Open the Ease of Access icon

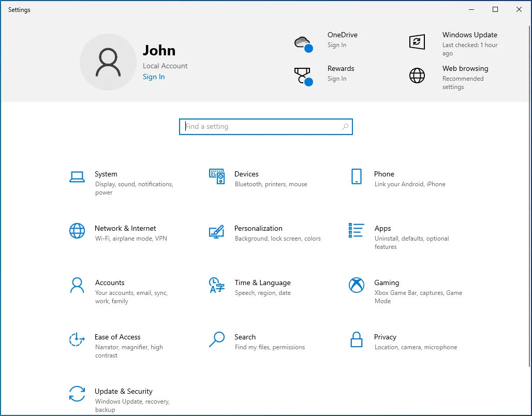point(77,339)
